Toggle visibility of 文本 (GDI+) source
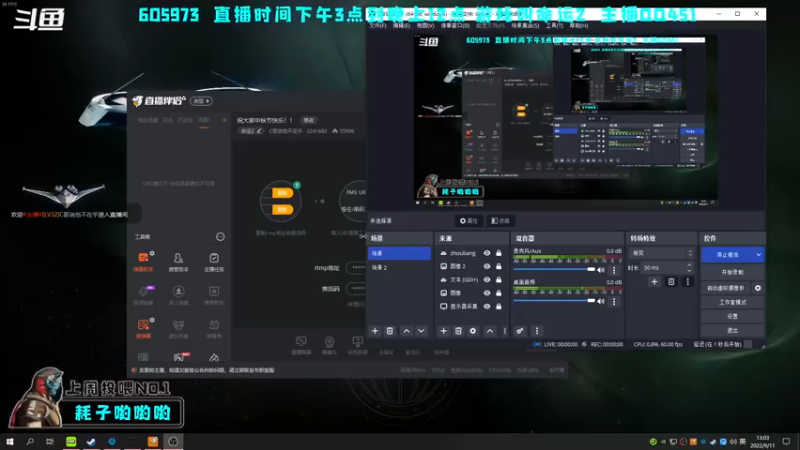This screenshot has width=800, height=450. click(487, 280)
